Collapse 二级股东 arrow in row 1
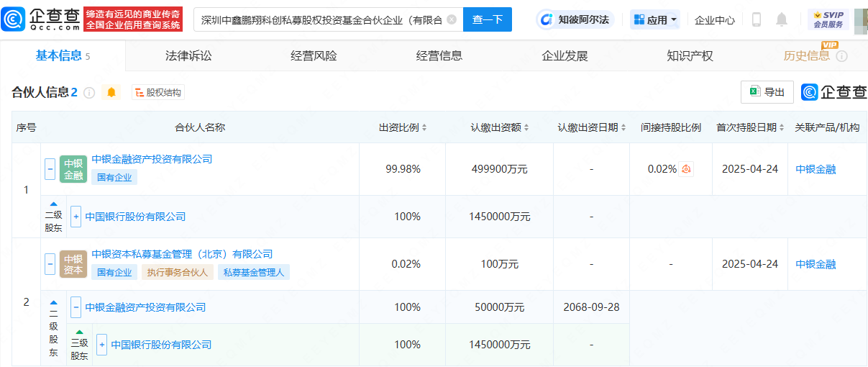The image size is (868, 367). 53,204
